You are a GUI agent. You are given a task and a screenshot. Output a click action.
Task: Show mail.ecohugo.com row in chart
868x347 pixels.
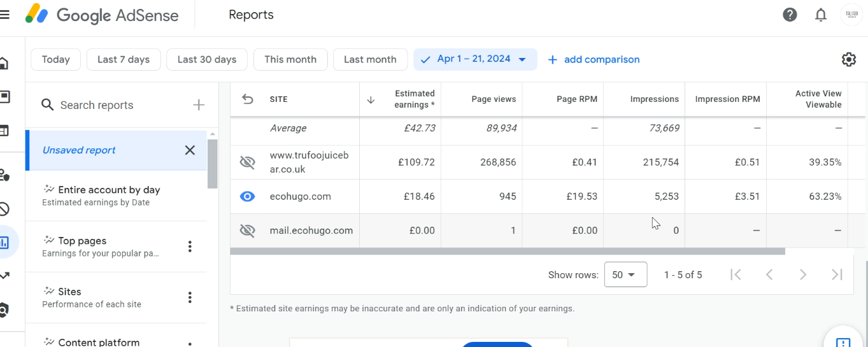click(x=247, y=230)
